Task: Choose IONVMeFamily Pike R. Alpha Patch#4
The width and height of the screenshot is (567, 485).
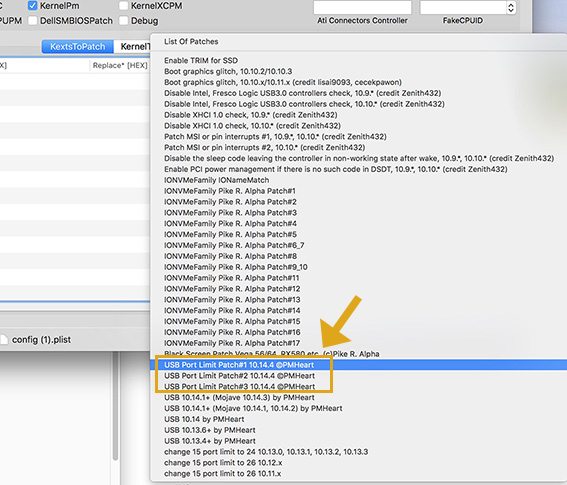Action: pyautogui.click(x=359, y=223)
